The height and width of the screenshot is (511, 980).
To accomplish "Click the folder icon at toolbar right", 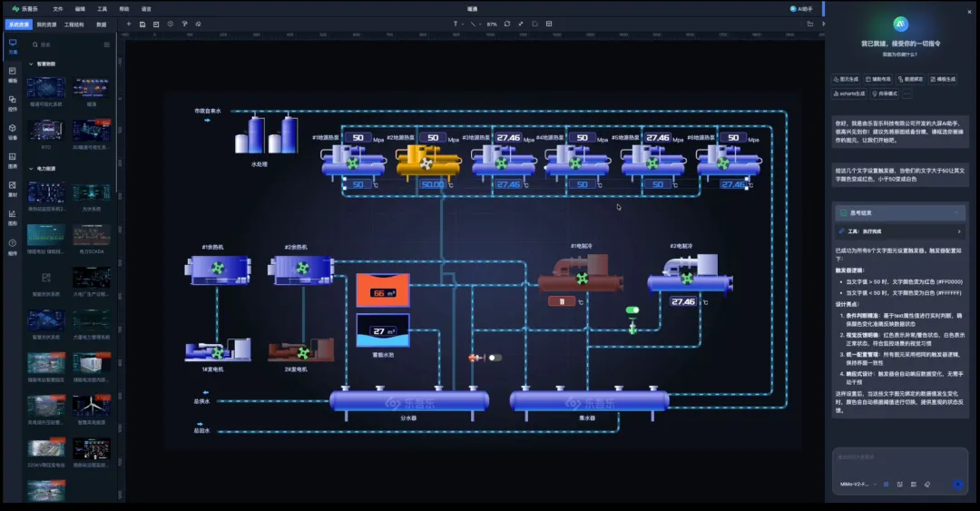I will tap(810, 24).
